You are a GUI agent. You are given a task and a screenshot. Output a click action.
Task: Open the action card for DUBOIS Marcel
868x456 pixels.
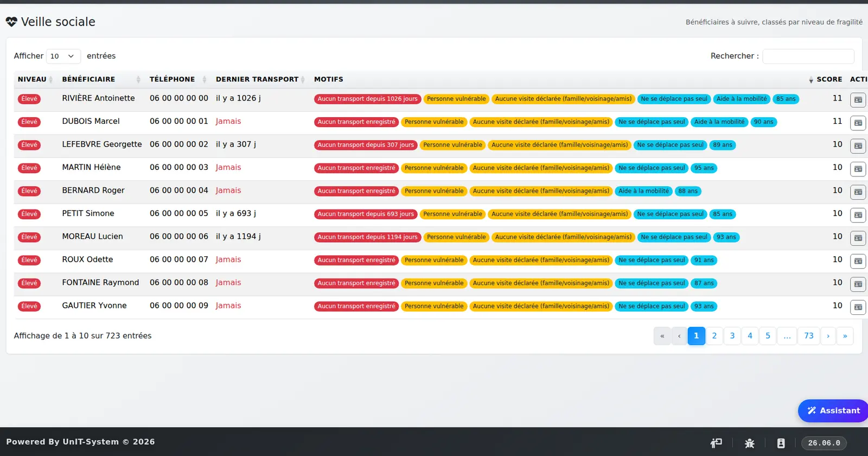pos(858,123)
